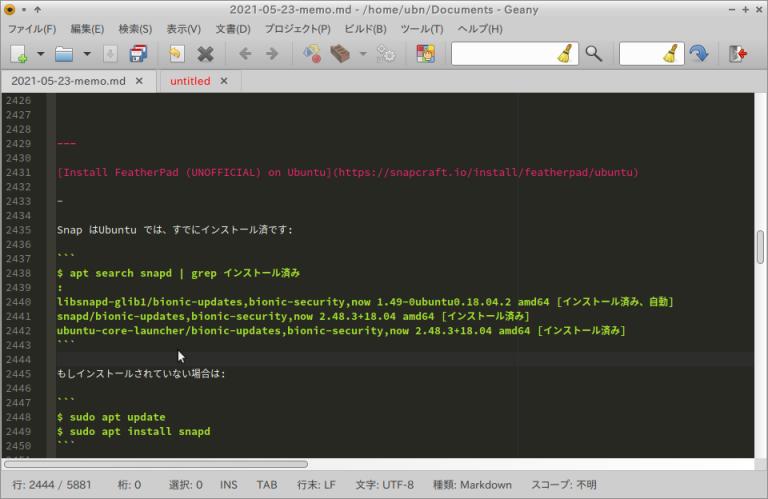Screen dimensions: 768x499
Task: Click the 'snapd/bionic-updates' output line
Action: tap(293, 316)
